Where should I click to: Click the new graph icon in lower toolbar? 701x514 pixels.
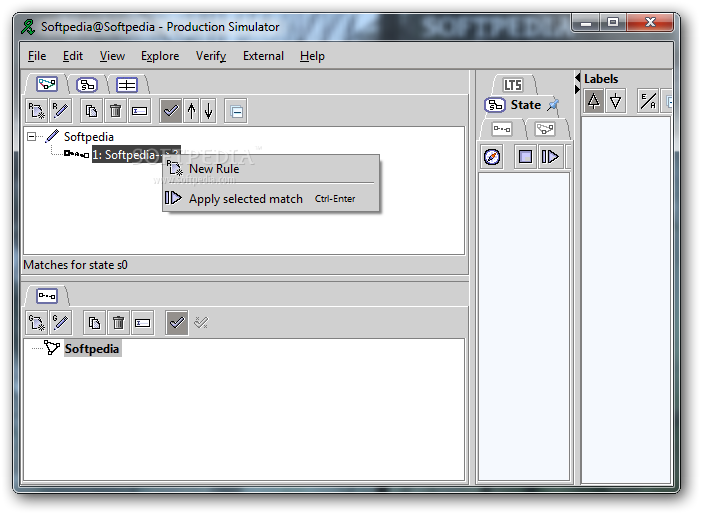click(x=36, y=322)
